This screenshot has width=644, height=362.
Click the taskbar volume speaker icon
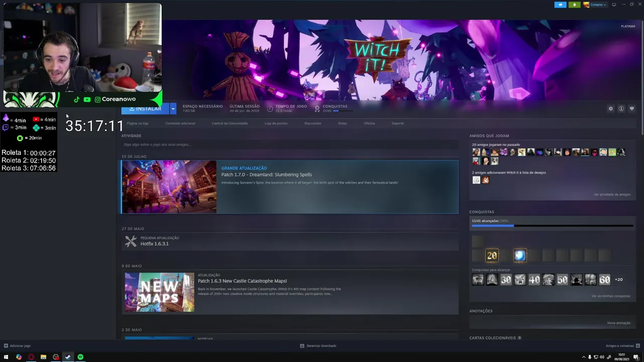coord(602,357)
